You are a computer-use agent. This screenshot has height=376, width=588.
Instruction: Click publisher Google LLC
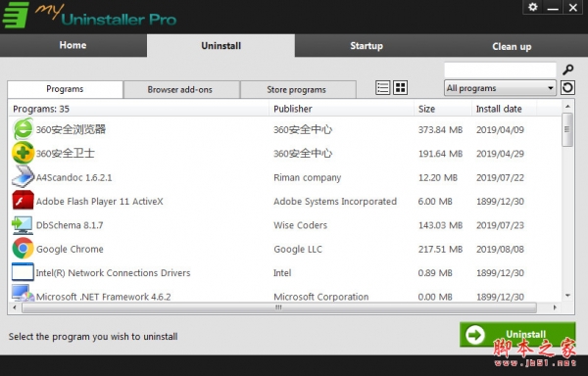click(298, 249)
